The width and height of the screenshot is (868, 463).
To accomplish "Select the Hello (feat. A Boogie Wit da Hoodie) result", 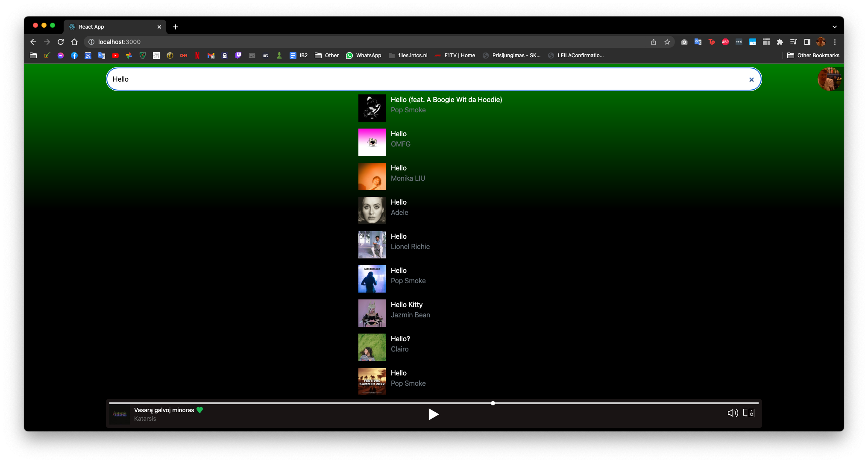I will coord(430,108).
